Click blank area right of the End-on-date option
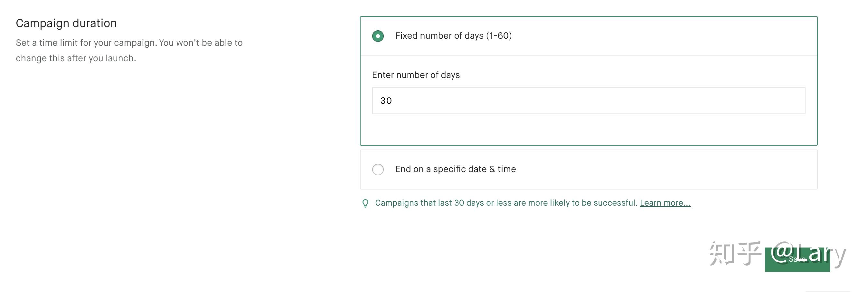The height and width of the screenshot is (292, 868). pos(674,169)
